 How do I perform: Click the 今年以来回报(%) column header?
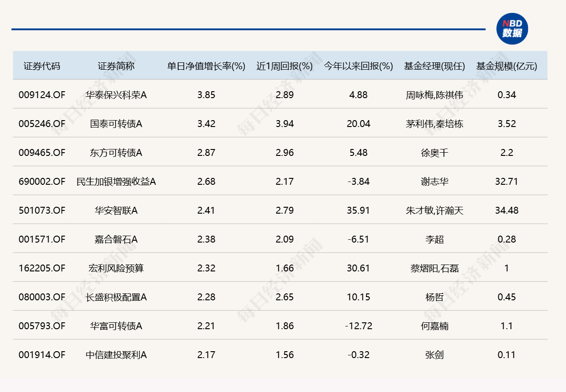click(358, 66)
